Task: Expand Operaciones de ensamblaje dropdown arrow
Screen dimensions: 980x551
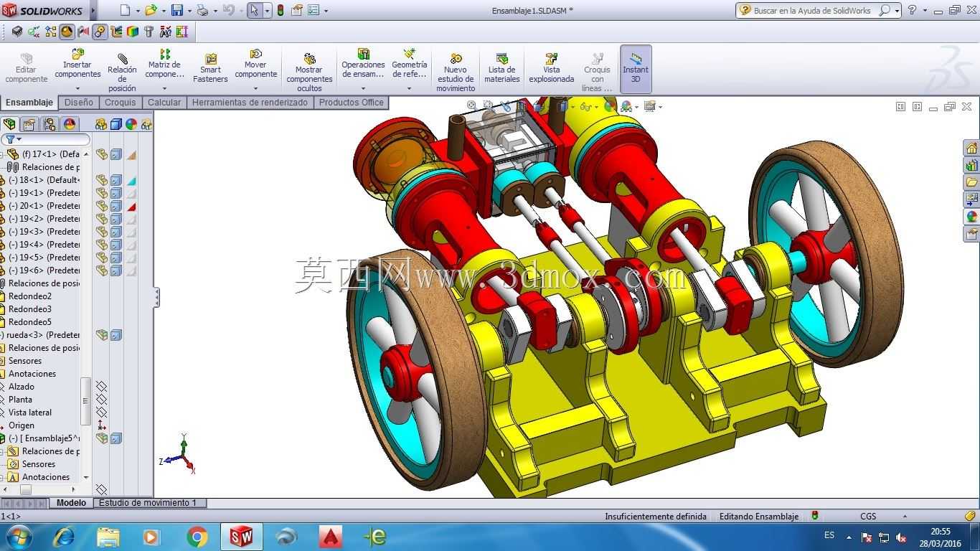Action: tap(363, 89)
